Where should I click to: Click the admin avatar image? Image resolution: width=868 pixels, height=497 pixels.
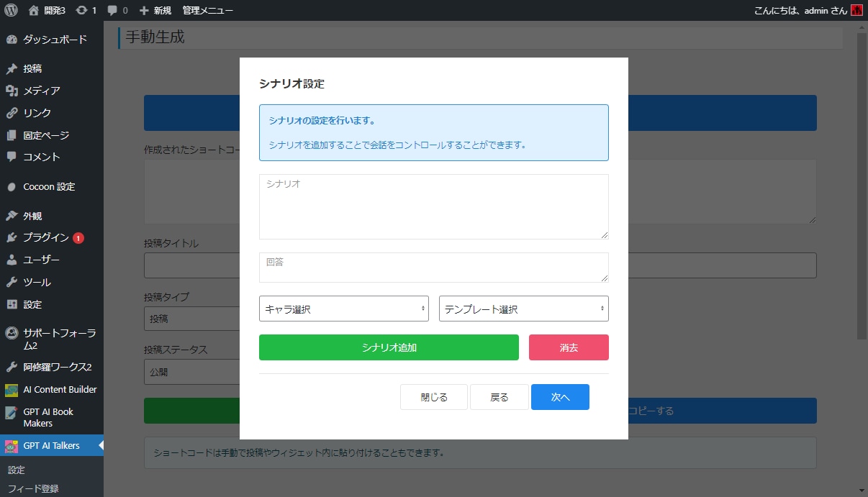[856, 10]
